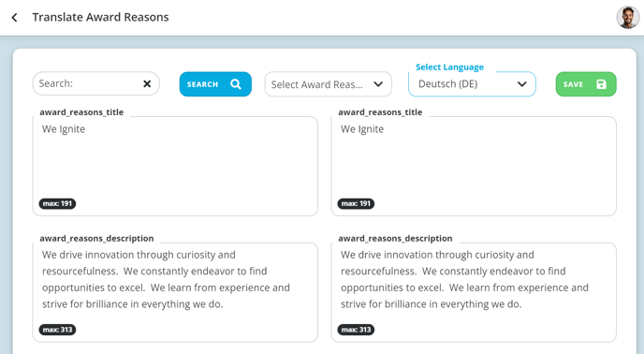Image resolution: width=644 pixels, height=354 pixels.
Task: Click the magnifying glass icon in Search button
Action: click(236, 84)
